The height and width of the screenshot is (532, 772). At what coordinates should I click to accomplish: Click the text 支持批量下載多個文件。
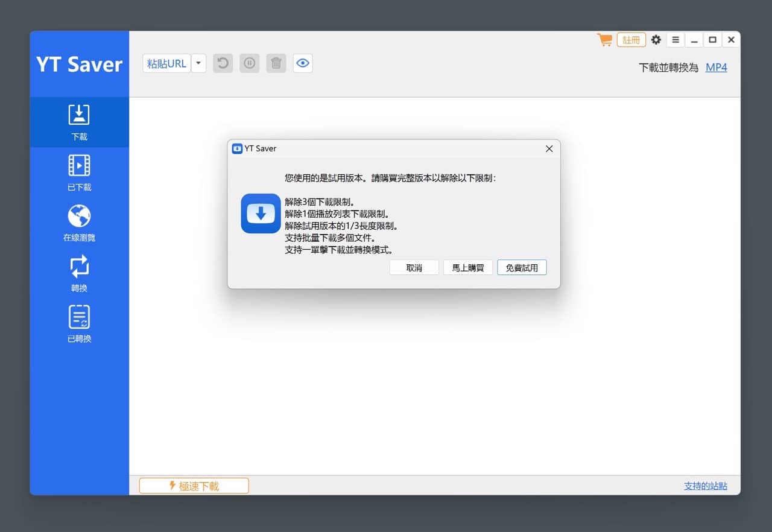[x=331, y=238]
